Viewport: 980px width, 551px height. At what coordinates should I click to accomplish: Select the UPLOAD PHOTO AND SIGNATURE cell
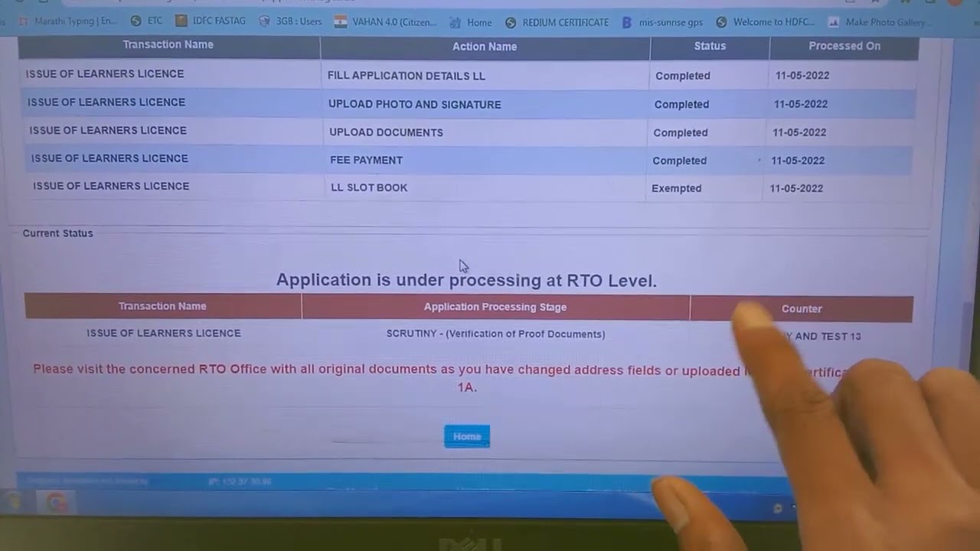point(415,104)
